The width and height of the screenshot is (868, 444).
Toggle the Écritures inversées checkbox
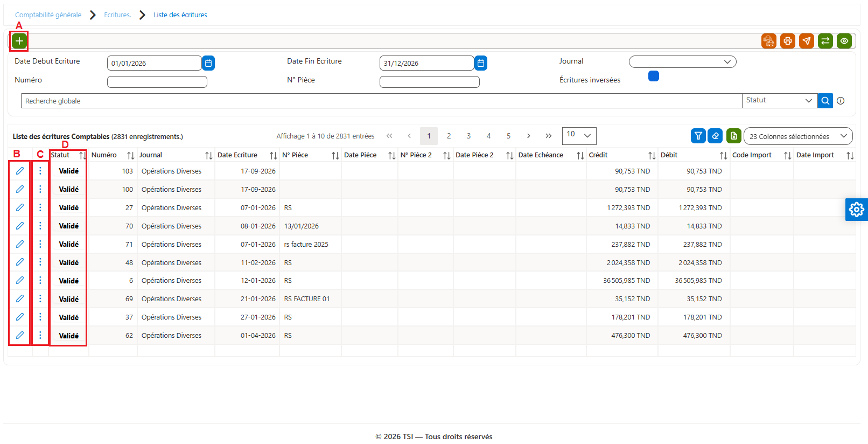[x=654, y=76]
